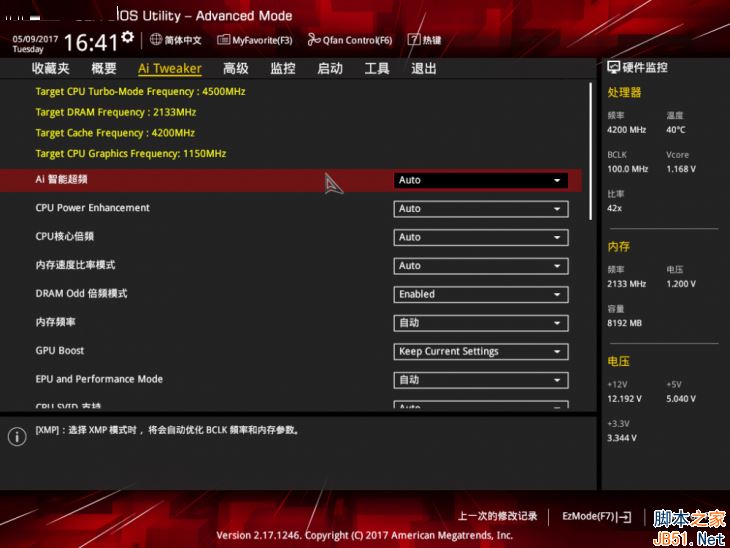
Task: Click the hotkeys question mark icon
Action: 414,40
